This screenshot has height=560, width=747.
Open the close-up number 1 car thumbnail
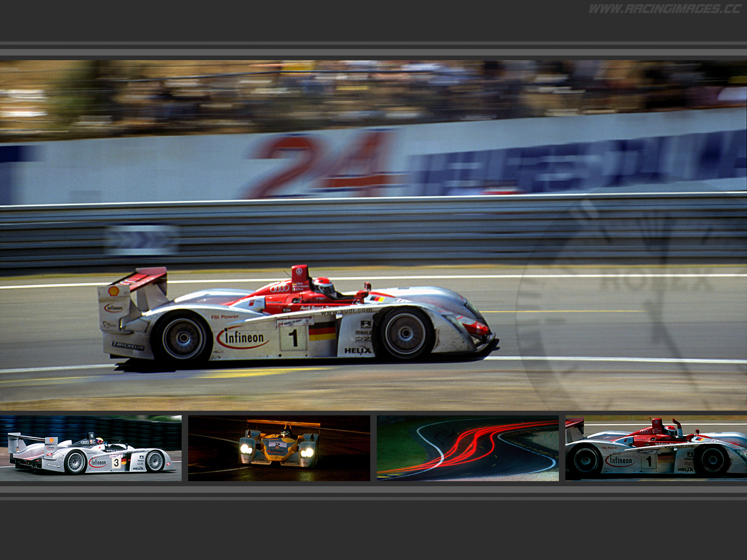coord(656,448)
